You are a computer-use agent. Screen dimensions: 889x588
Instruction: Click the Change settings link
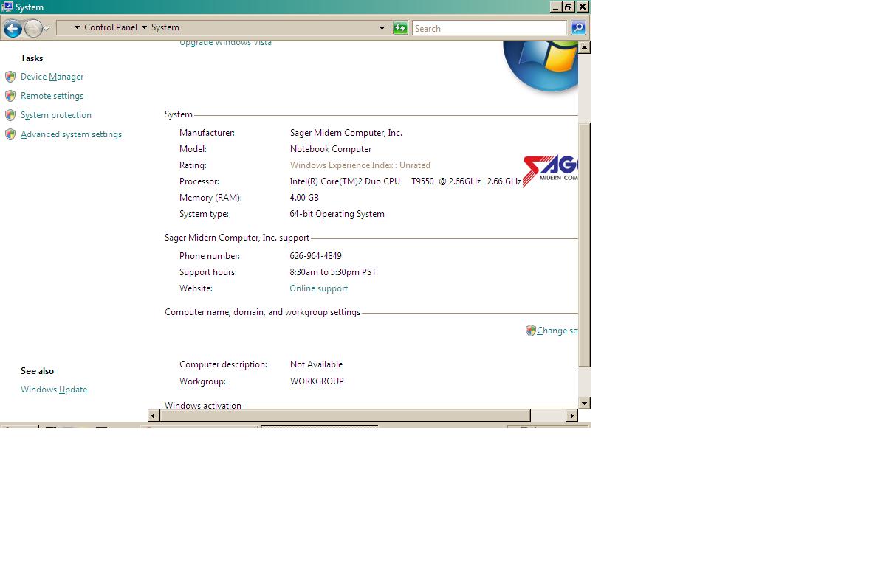point(557,331)
